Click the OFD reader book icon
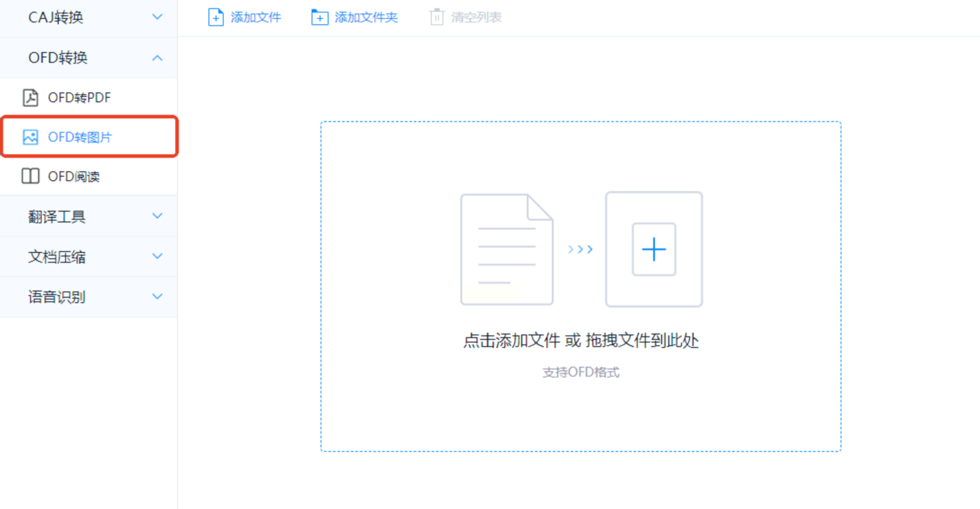980x509 pixels. [30, 176]
